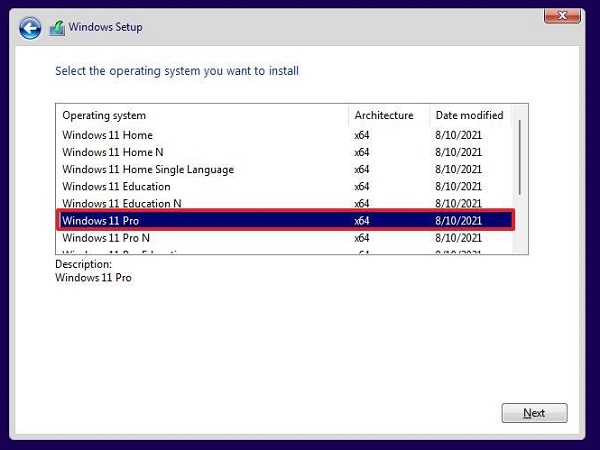Viewport: 600px width, 450px height.
Task: Go back using the blue arrow button
Action: pyautogui.click(x=30, y=28)
